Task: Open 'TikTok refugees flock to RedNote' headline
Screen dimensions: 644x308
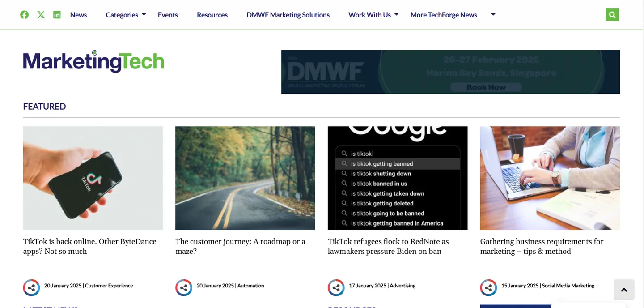Action: coord(388,246)
